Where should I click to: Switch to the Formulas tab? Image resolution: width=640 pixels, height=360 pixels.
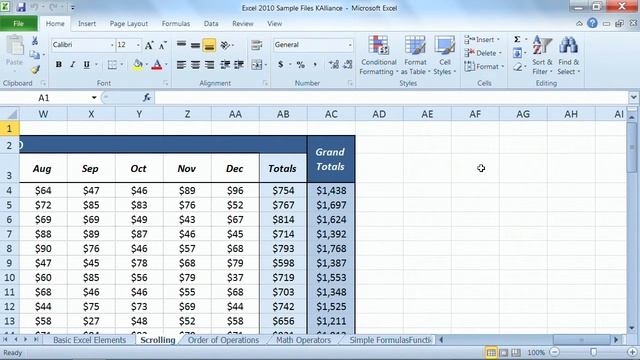pos(176,24)
